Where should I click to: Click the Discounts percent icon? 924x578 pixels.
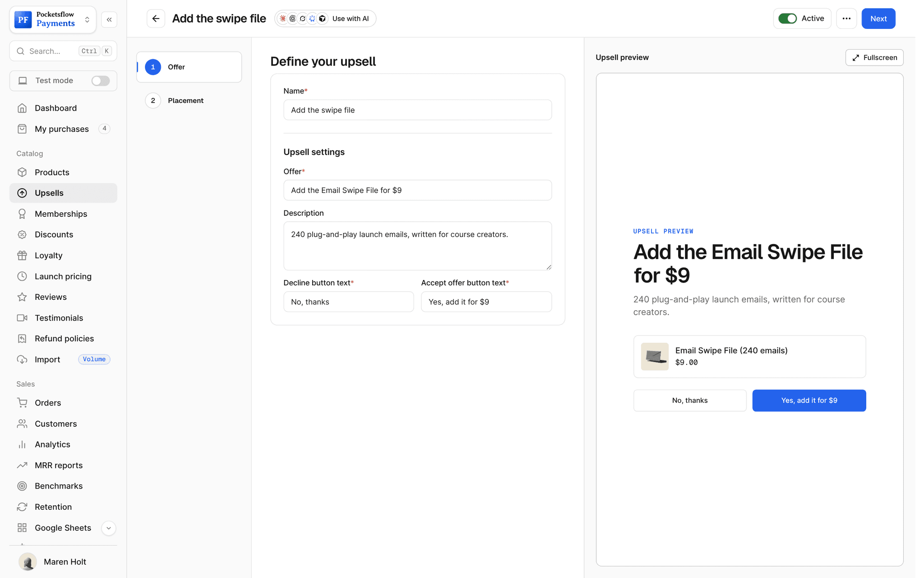(x=22, y=234)
